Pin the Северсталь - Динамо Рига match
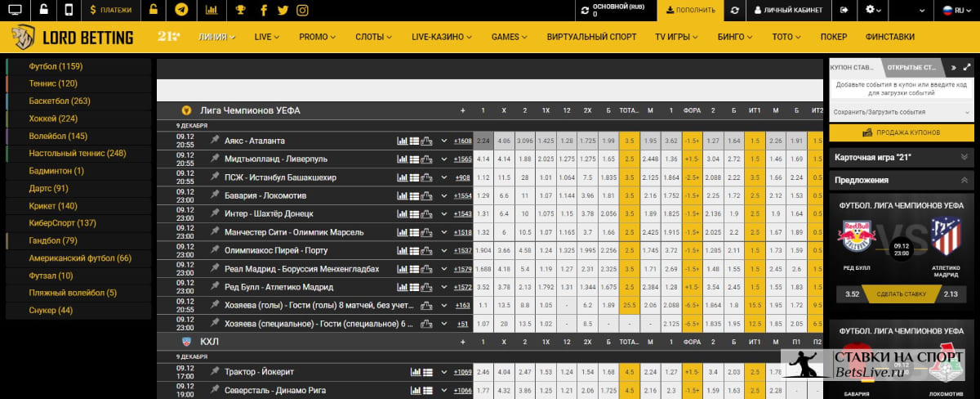The height and width of the screenshot is (399, 980). [215, 390]
